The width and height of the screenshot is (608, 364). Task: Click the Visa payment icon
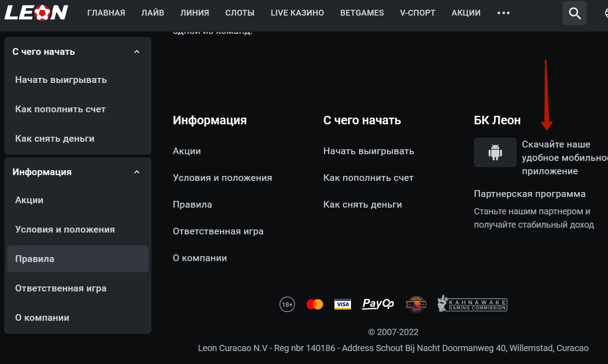343,303
